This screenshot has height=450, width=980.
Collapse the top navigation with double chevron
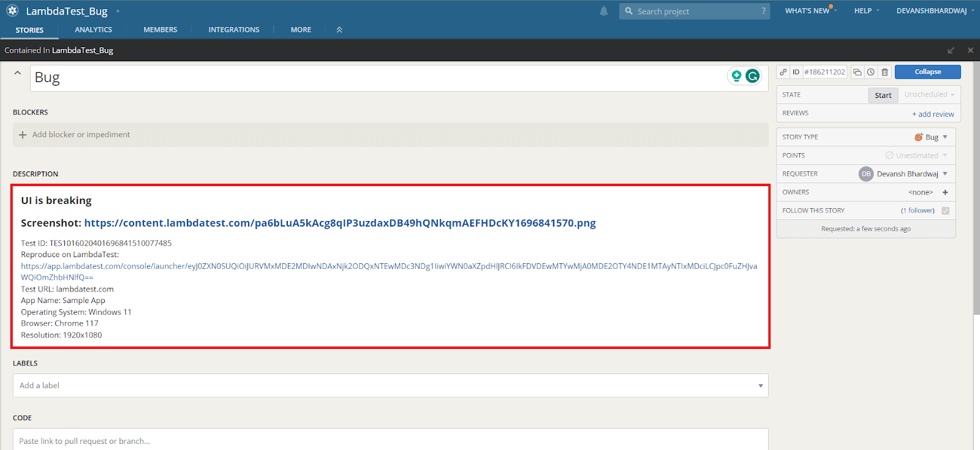[x=339, y=29]
